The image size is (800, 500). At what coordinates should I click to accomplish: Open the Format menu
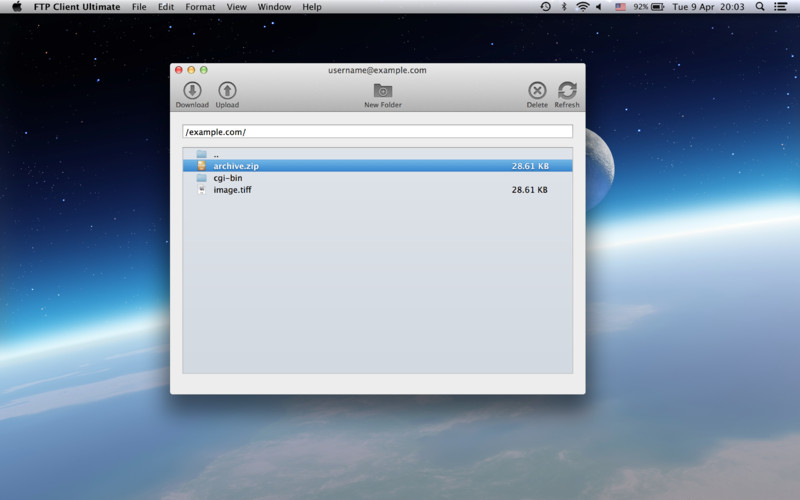[x=200, y=7]
